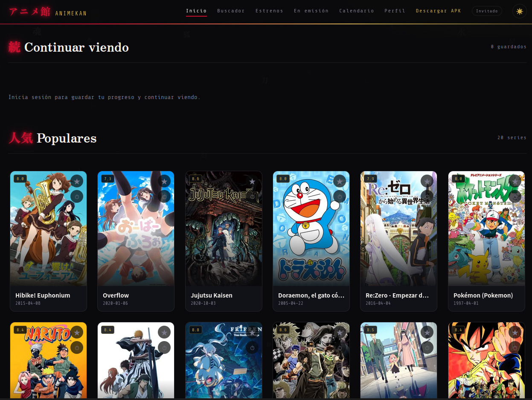Click the date 2016-04-04
Image resolution: width=532 pixels, height=400 pixels.
(378, 304)
